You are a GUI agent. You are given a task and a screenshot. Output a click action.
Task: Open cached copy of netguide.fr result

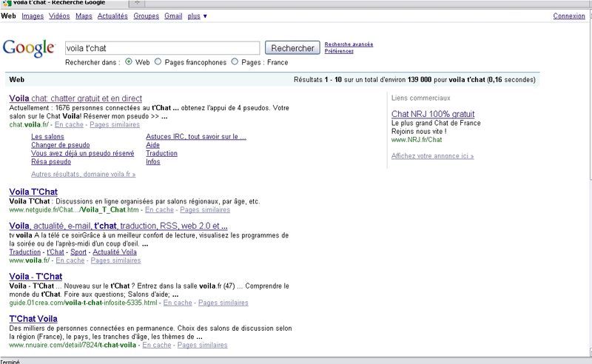tap(159, 210)
